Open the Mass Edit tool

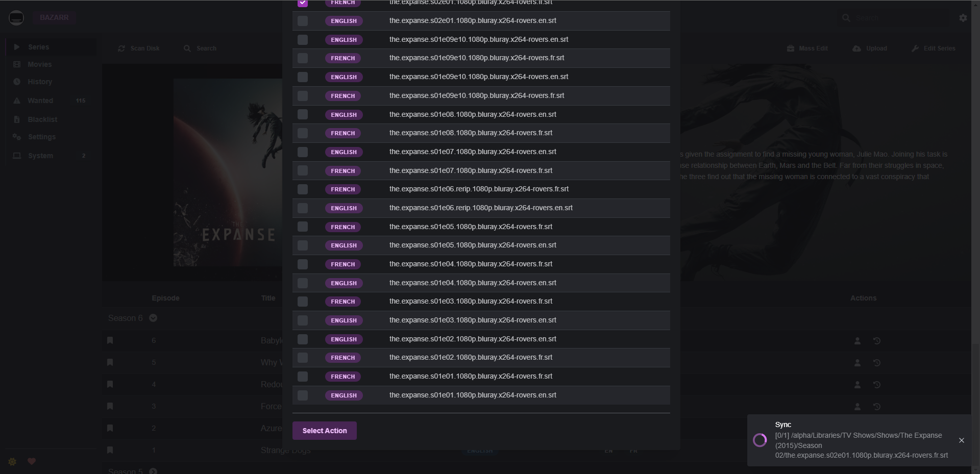(x=790, y=48)
